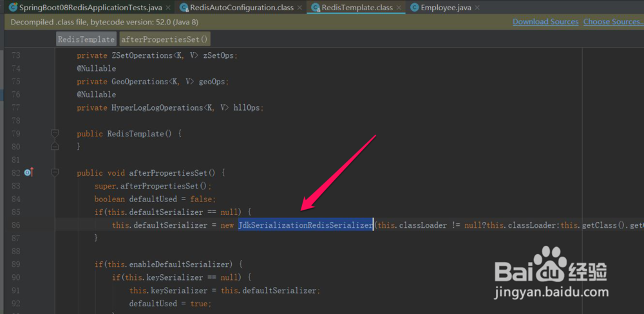This screenshot has height=314, width=644.
Task: Click the implements-method gutter icon on line 82
Action: [28, 173]
